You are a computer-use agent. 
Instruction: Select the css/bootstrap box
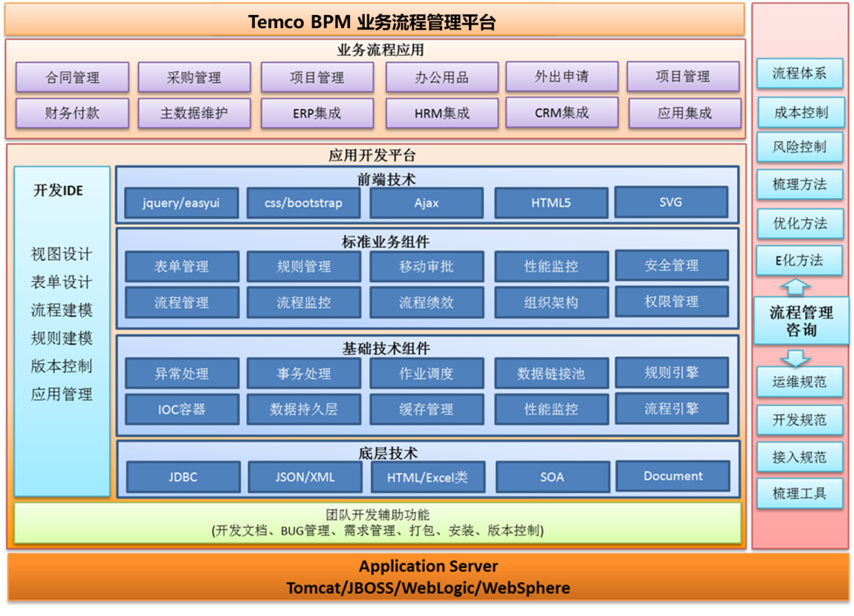pos(303,203)
